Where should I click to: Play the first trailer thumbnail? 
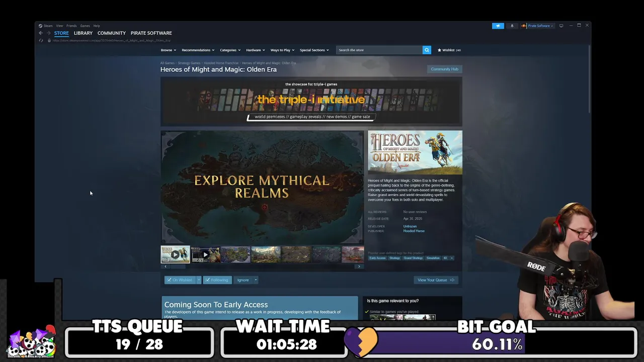point(175,254)
